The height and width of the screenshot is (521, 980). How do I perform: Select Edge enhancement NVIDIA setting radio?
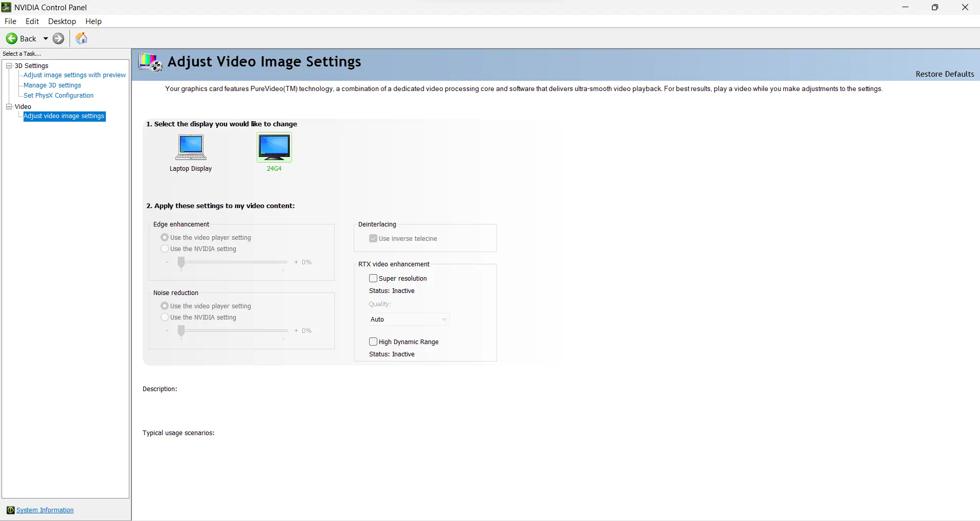coord(165,248)
